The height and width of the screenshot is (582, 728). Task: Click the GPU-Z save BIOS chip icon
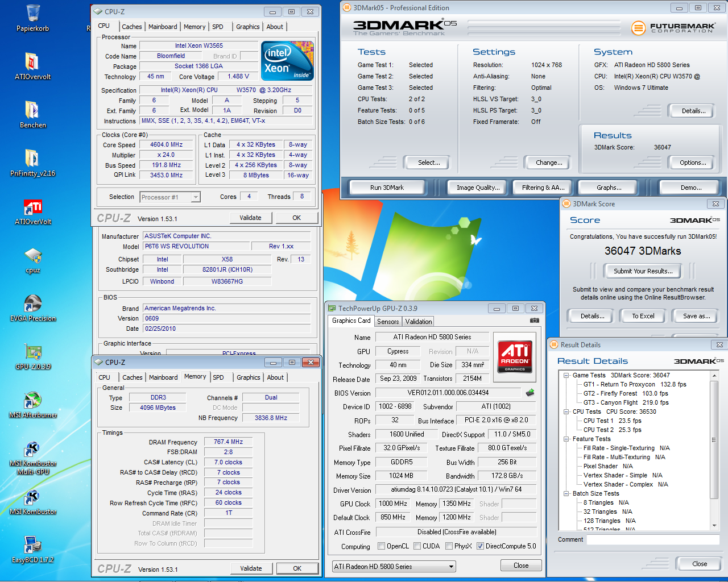pyautogui.click(x=530, y=392)
